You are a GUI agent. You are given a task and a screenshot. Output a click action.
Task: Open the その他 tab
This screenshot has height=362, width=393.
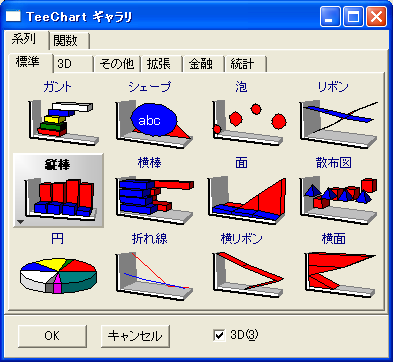117,64
